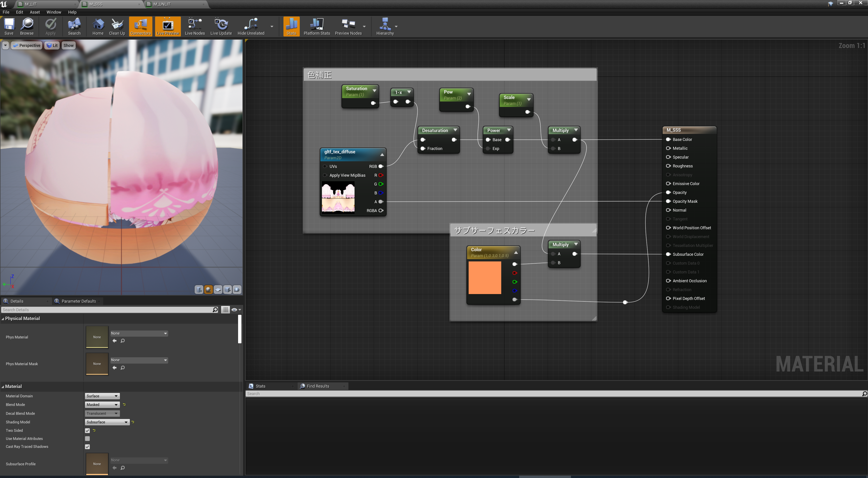Click the orange Color parameter swatch
This screenshot has height=478, width=868.
[484, 278]
